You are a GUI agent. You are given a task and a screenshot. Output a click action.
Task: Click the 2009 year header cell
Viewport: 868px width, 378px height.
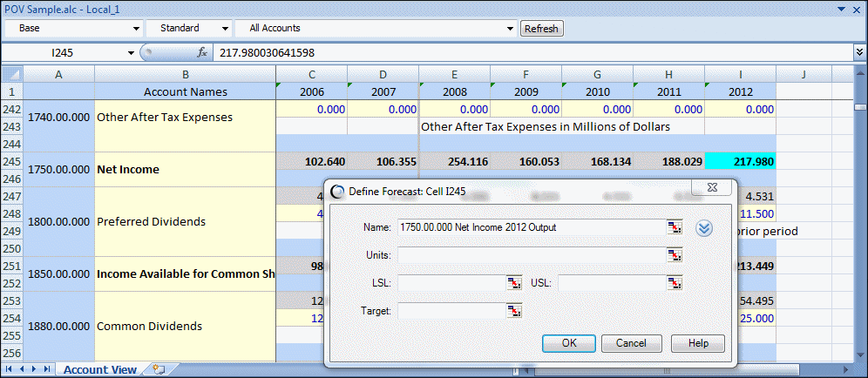coord(526,91)
